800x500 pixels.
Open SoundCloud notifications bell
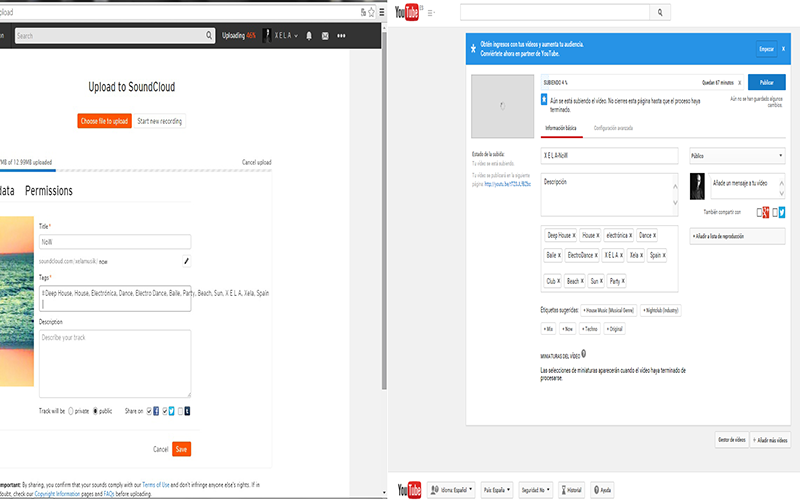click(309, 36)
